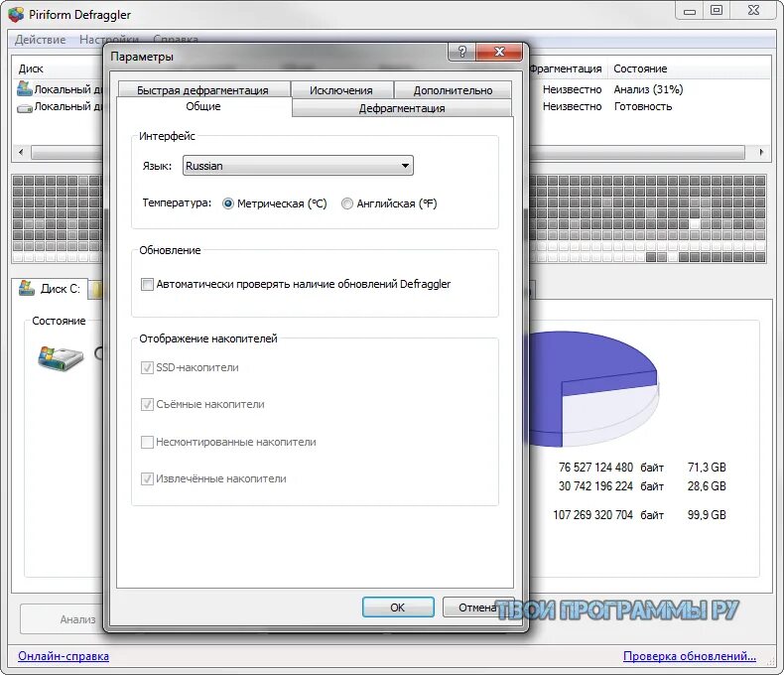The width and height of the screenshot is (784, 675).
Task: Open the Язык language dropdown
Action: click(298, 166)
